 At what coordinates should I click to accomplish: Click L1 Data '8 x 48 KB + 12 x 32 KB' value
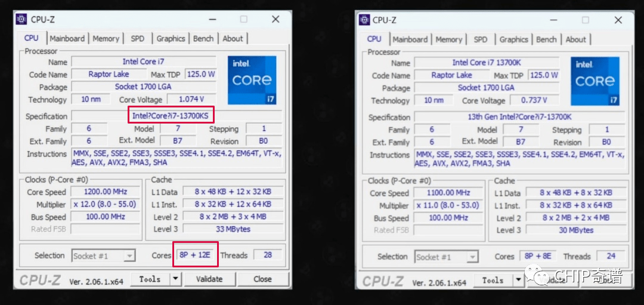[233, 192]
